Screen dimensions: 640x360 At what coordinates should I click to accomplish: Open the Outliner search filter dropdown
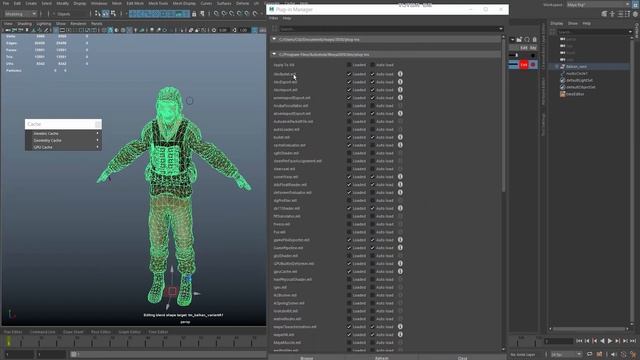click(631, 31)
